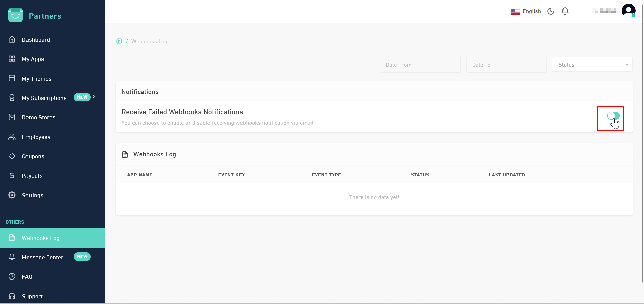Open notifications via the bell icon
Viewport: 644px width, 304px height.
[x=565, y=11]
